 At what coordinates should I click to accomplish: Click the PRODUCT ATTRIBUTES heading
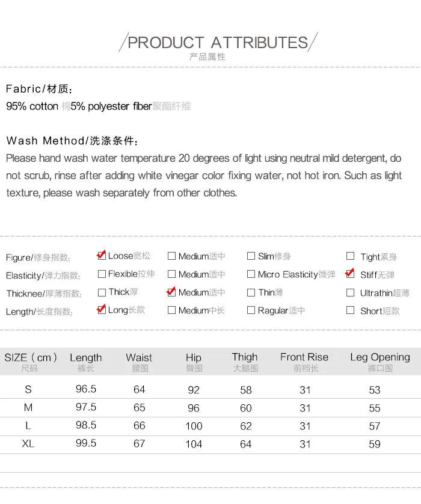(x=218, y=43)
